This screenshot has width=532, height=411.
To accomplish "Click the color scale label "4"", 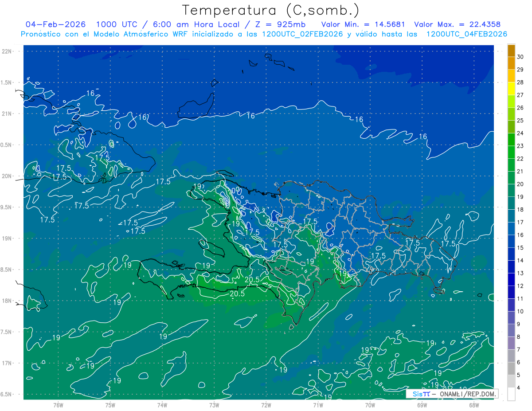I will [519, 388].
